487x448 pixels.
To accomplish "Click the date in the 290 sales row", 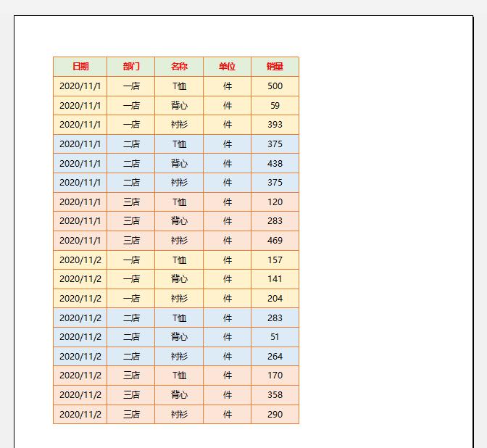I will (80, 415).
